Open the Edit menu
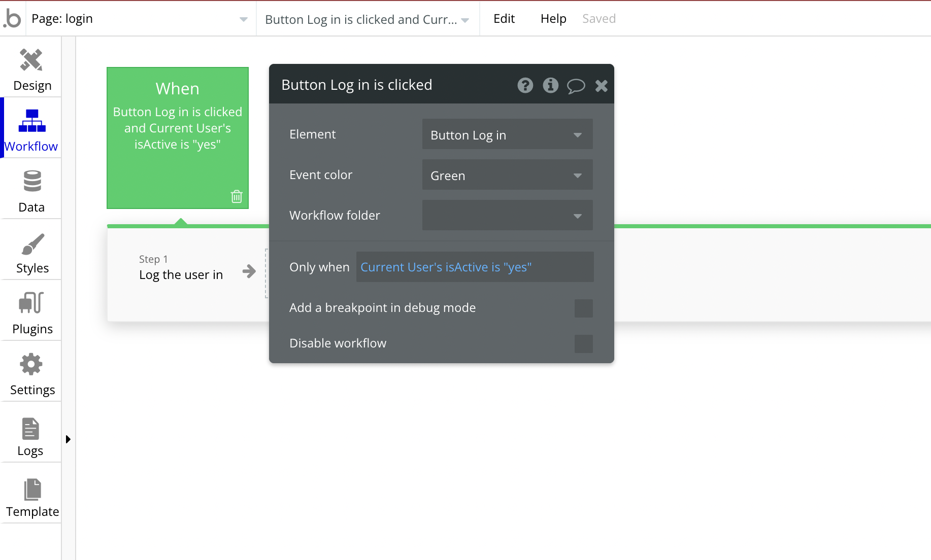 click(x=504, y=19)
